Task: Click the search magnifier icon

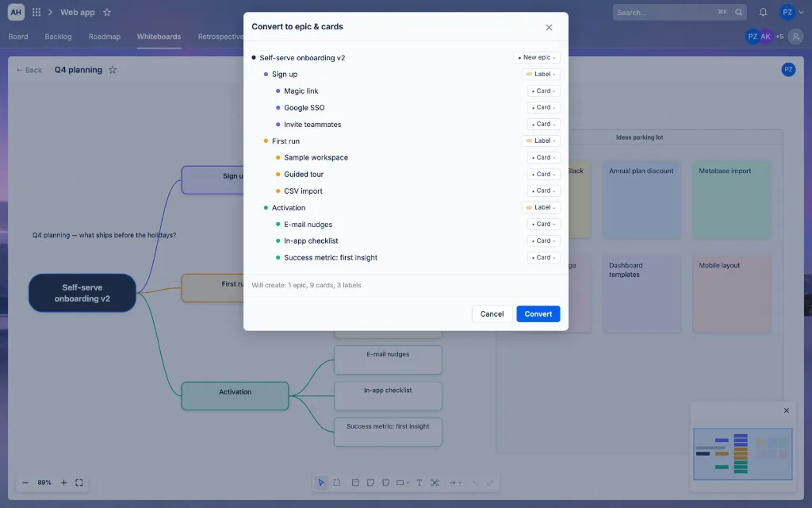Action: click(739, 12)
